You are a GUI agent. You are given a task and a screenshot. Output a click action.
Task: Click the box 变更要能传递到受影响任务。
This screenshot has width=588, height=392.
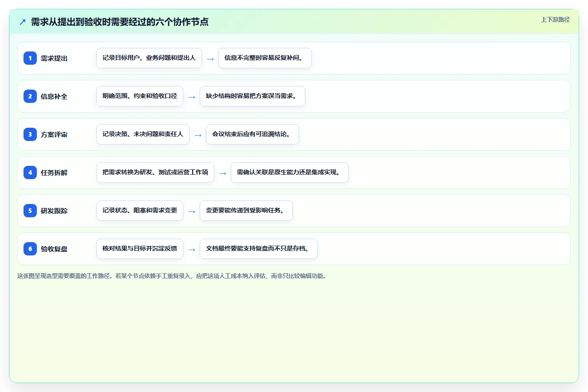pos(246,211)
